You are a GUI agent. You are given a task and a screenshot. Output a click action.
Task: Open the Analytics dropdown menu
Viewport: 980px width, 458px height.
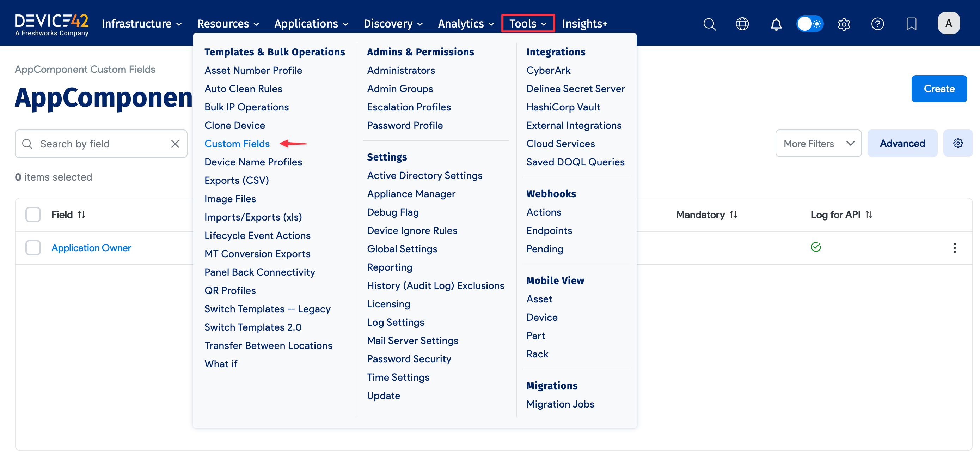466,24
